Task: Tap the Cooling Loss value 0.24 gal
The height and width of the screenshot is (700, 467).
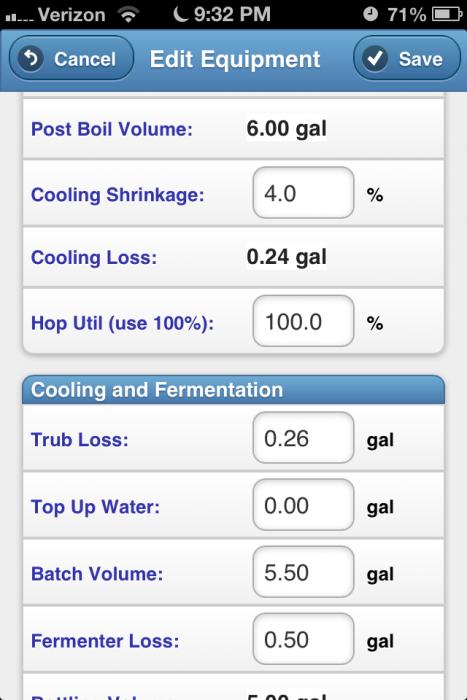Action: [x=286, y=257]
